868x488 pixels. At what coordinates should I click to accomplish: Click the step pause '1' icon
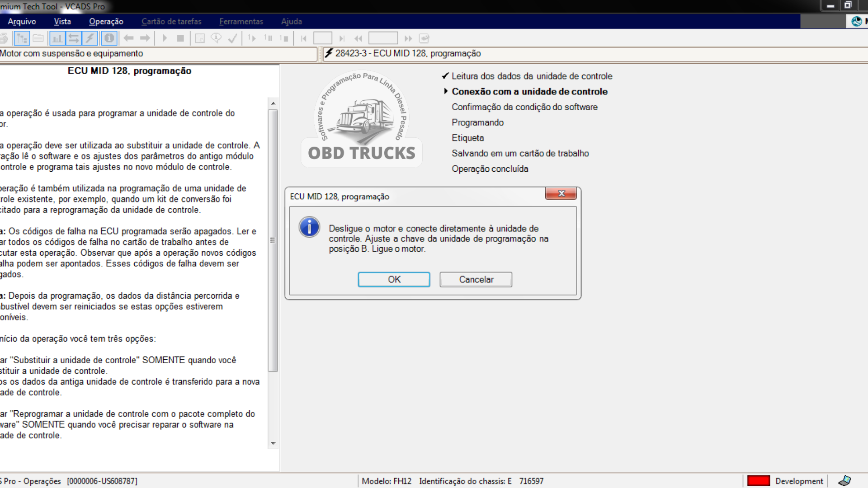point(268,38)
